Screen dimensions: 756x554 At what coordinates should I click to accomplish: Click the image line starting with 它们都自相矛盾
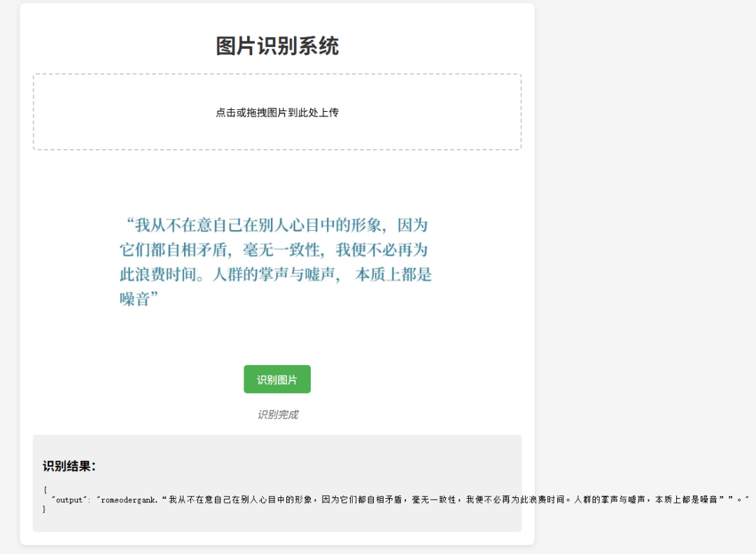click(273, 250)
